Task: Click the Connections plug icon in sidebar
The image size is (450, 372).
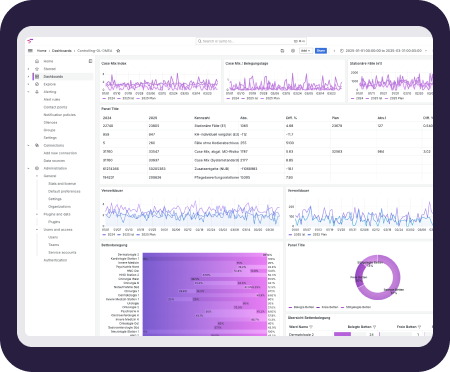Action: pyautogui.click(x=37, y=145)
